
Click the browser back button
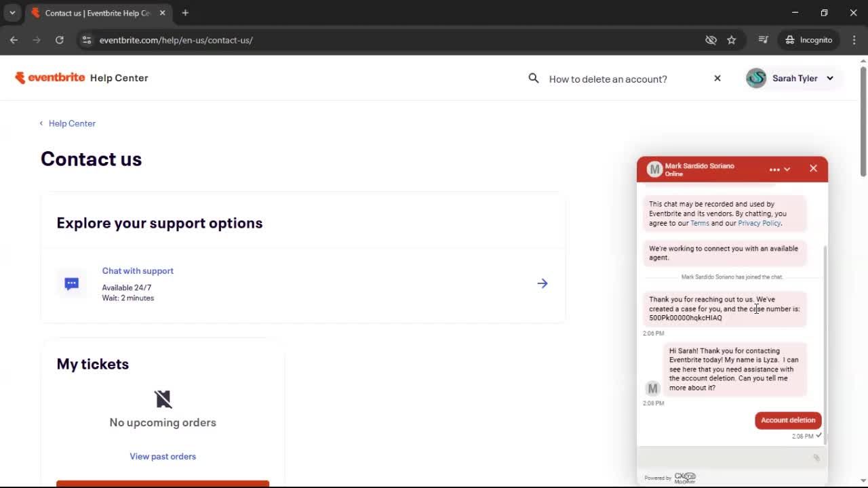tap(14, 40)
